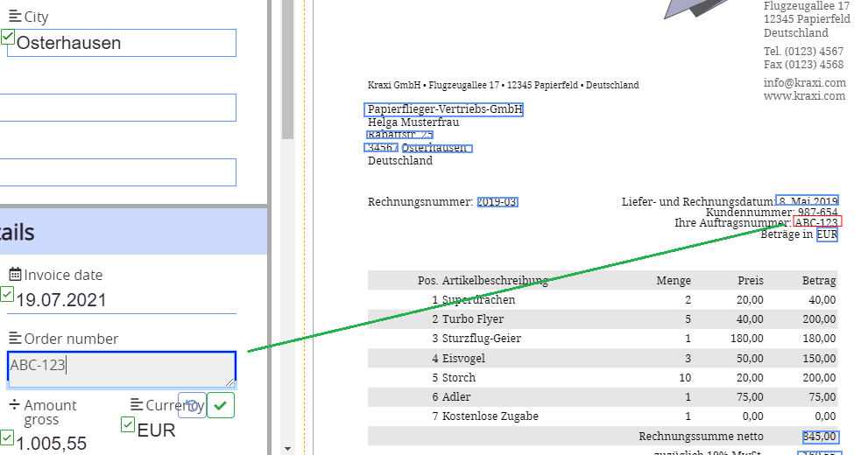Click the 'Kostenlose Zugabe' item in the table
The height and width of the screenshot is (455, 868).
(x=490, y=416)
